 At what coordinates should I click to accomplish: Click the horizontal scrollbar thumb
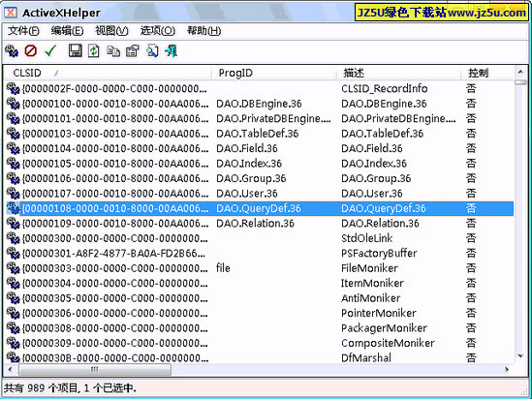click(95, 370)
